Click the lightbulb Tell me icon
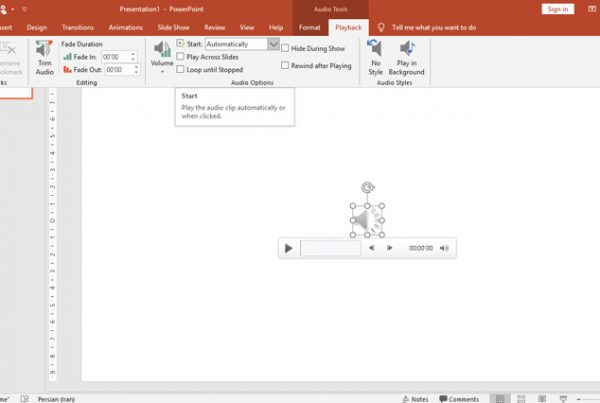 click(382, 27)
